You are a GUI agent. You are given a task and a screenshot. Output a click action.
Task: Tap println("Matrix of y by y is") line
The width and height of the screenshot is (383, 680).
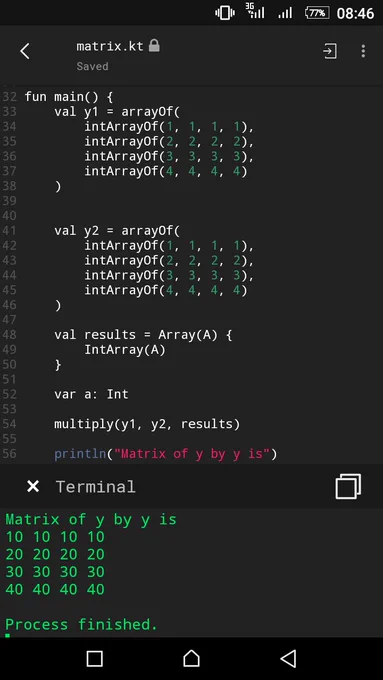165,454
